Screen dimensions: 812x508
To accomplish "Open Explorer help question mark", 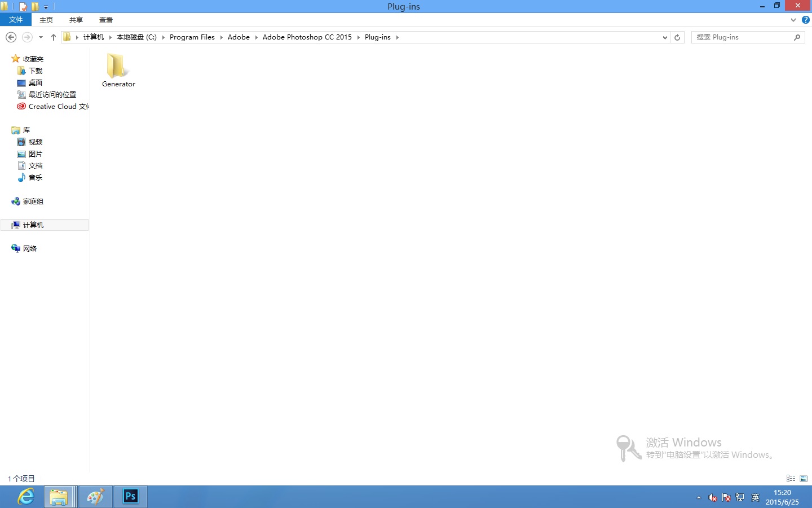I will tap(806, 20).
